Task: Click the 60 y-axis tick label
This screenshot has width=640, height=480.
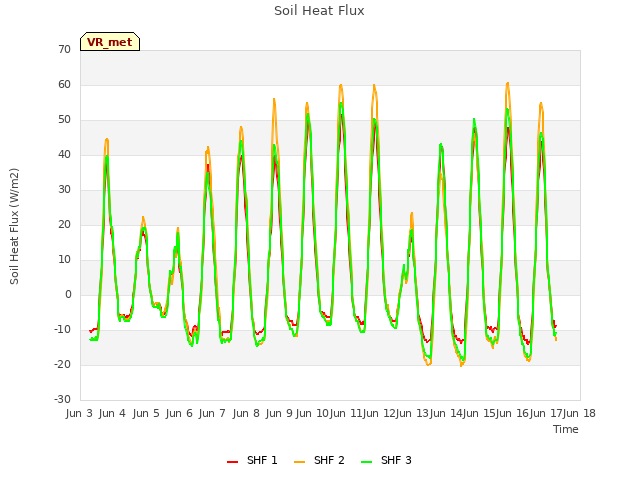Action: click(x=64, y=84)
